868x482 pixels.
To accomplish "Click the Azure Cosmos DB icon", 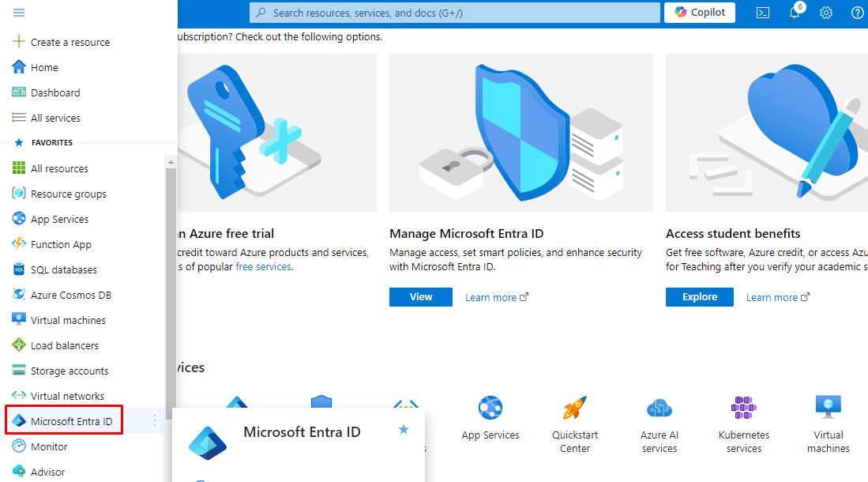I will pyautogui.click(x=19, y=294).
